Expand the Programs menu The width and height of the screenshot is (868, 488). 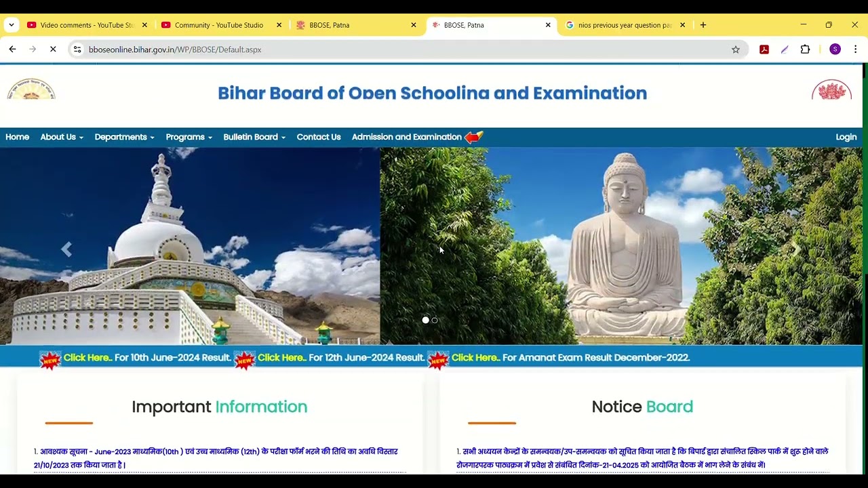pos(189,137)
